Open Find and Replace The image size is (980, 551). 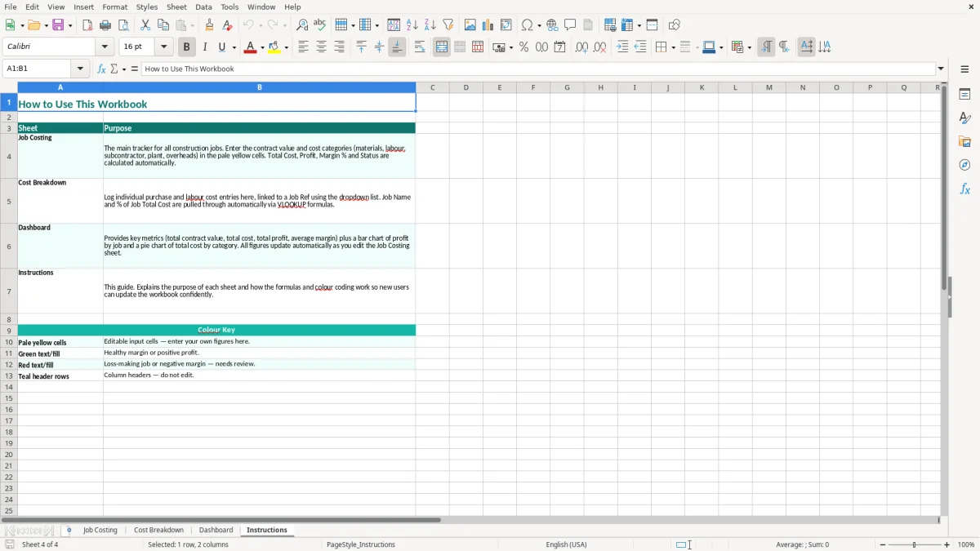(302, 25)
